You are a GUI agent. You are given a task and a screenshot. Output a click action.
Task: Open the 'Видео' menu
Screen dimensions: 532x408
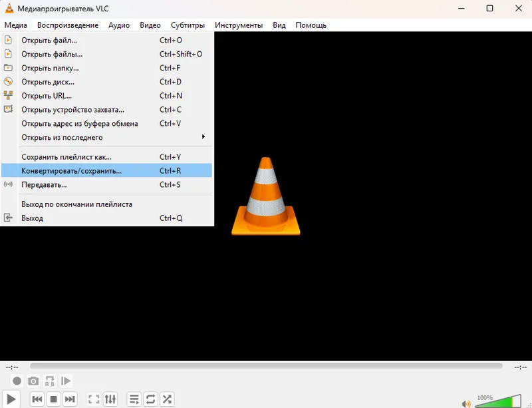click(150, 25)
